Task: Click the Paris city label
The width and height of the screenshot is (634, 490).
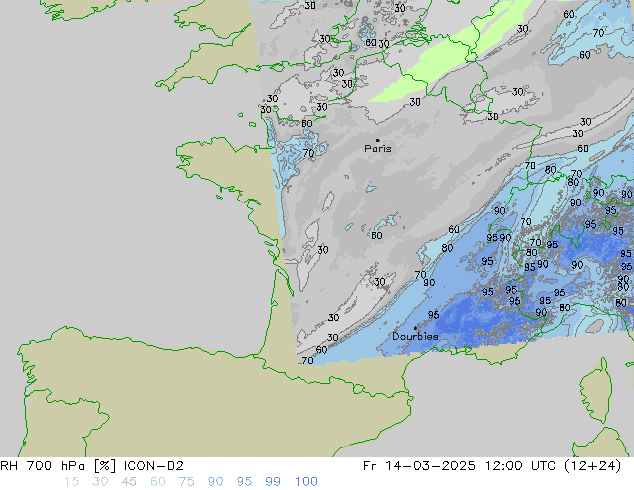Action: [x=378, y=148]
